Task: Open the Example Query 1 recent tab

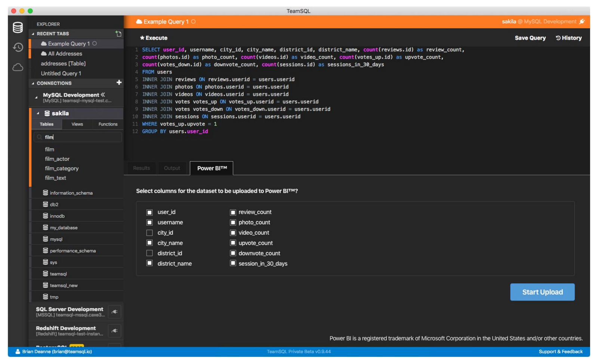Action: 77,44
